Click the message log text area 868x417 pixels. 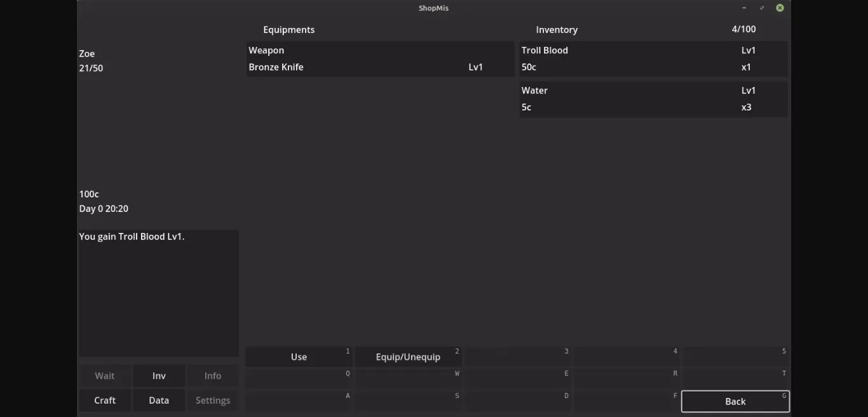click(x=159, y=293)
